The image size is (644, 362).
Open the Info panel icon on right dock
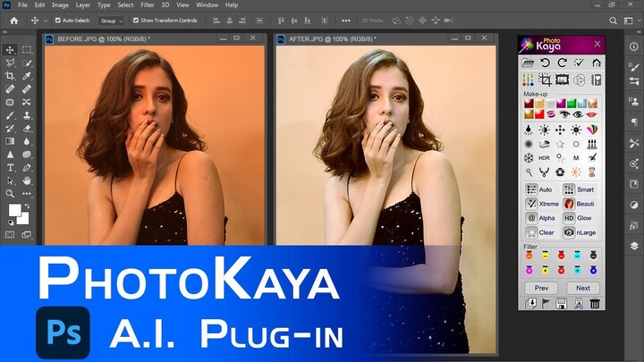pos(634,46)
